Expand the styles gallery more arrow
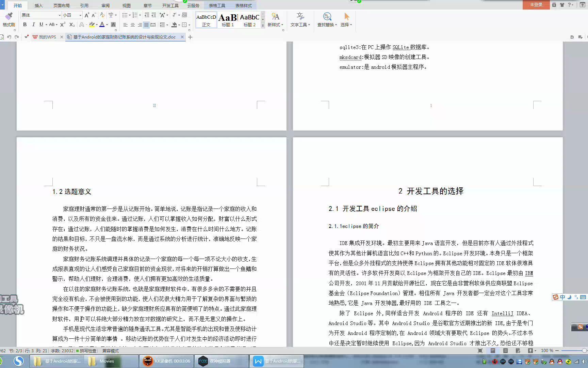This screenshot has width=588, height=368. click(x=263, y=26)
